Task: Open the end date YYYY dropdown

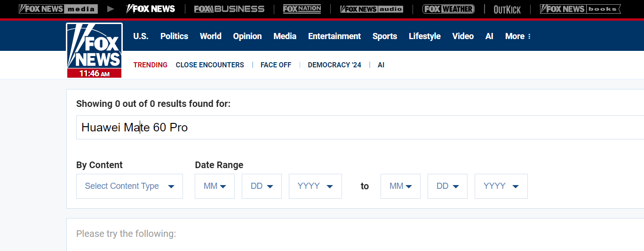Action: [501, 186]
